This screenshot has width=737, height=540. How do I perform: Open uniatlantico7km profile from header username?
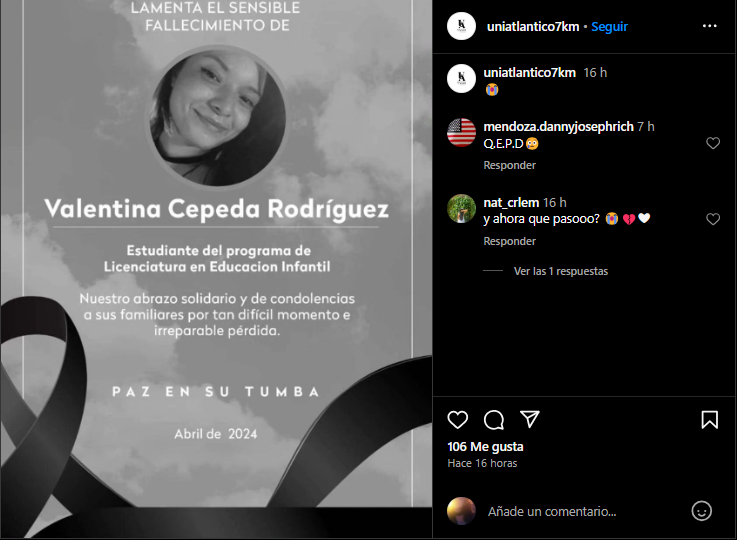533,27
